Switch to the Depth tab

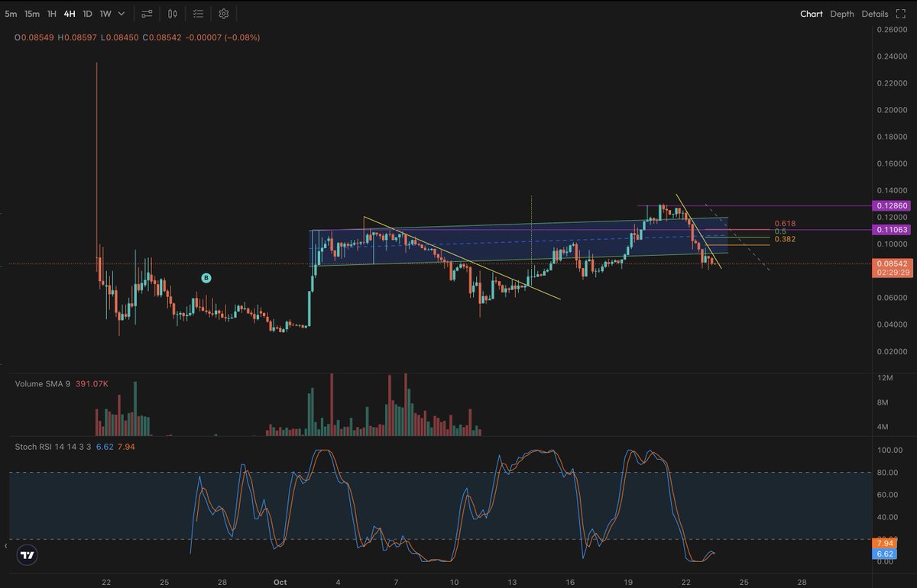(842, 14)
